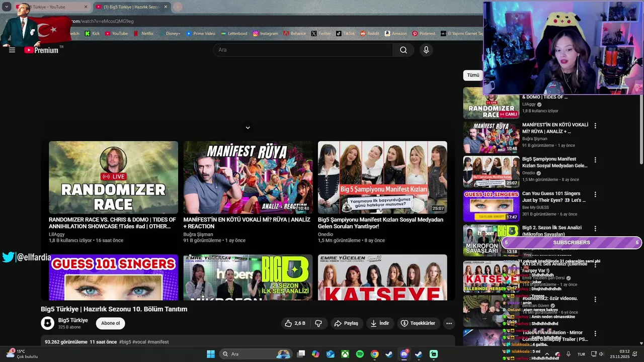
Task: Open the Pinterest bookmark
Action: pyautogui.click(x=424, y=34)
